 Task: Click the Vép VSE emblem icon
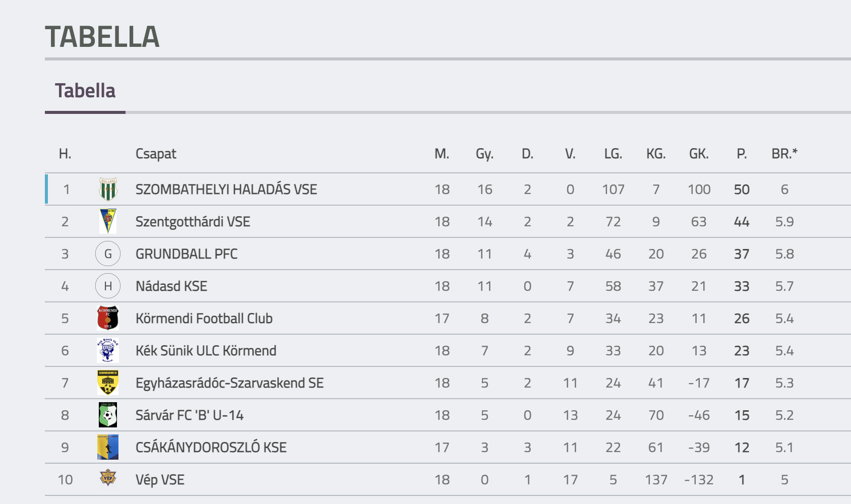click(108, 478)
